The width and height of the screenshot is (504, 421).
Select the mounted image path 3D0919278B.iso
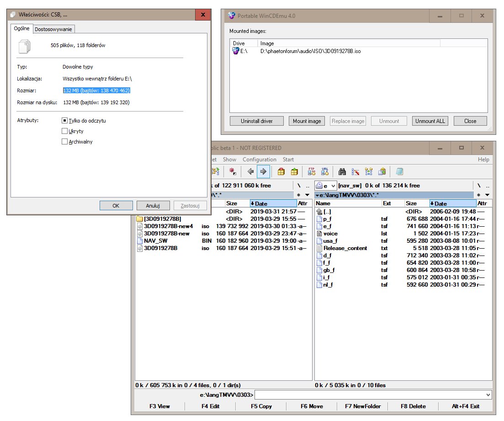point(311,51)
